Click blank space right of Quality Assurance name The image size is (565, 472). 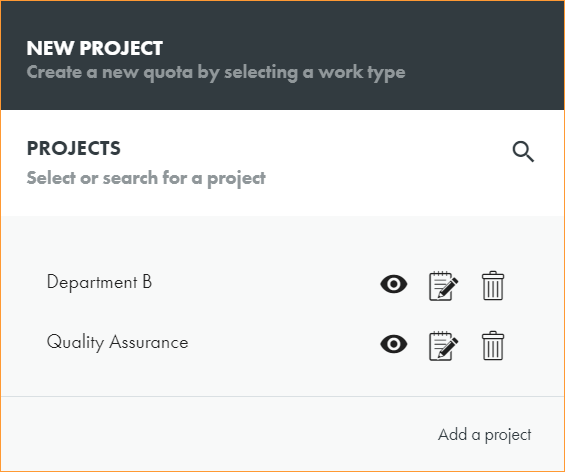pyautogui.click(x=283, y=343)
